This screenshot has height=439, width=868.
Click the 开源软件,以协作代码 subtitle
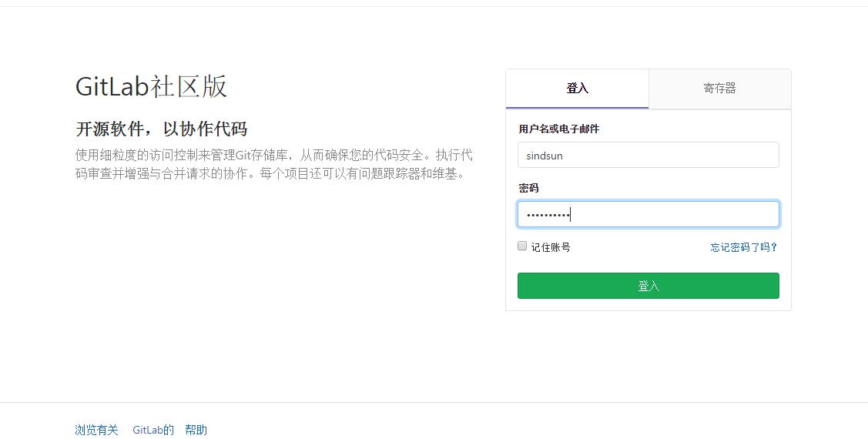[x=161, y=129]
